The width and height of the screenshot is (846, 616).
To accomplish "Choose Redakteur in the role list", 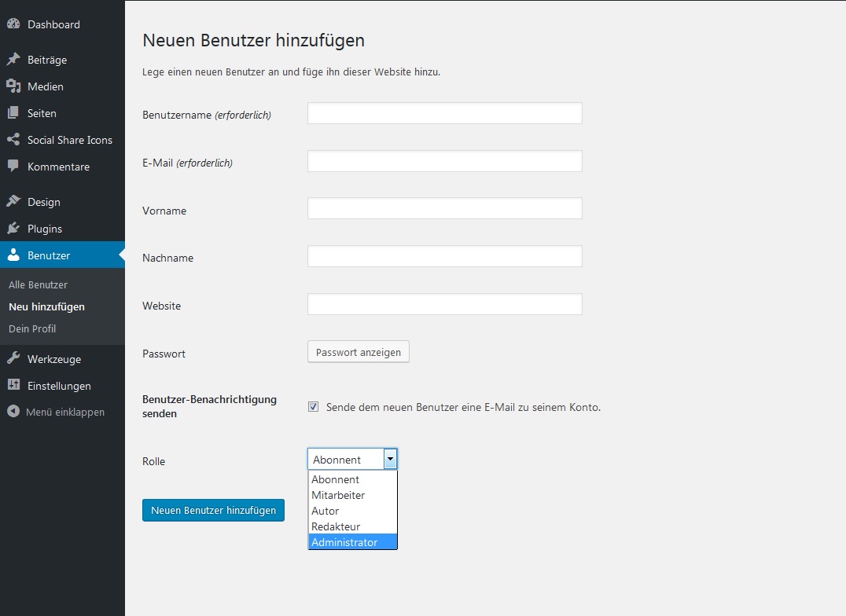I will pos(352,526).
